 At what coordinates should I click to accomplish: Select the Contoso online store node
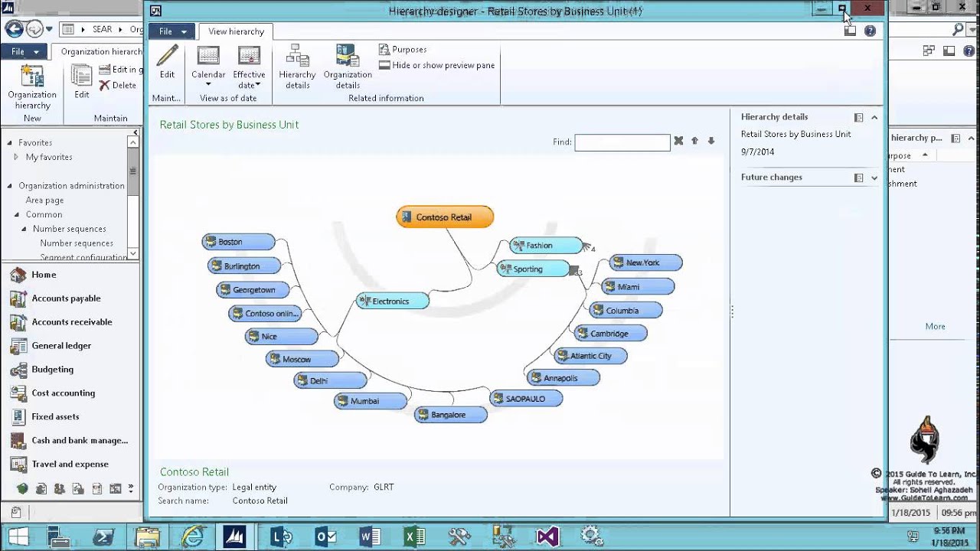point(265,314)
